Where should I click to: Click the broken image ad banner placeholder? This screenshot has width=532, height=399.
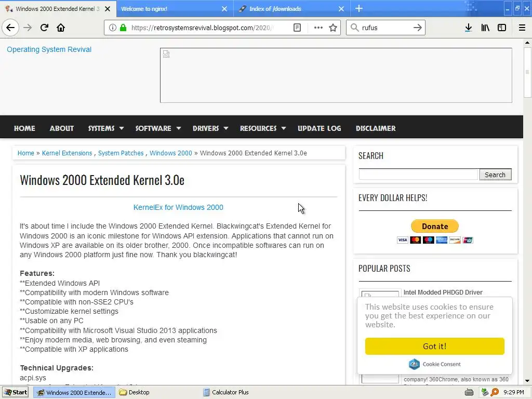pyautogui.click(x=336, y=75)
